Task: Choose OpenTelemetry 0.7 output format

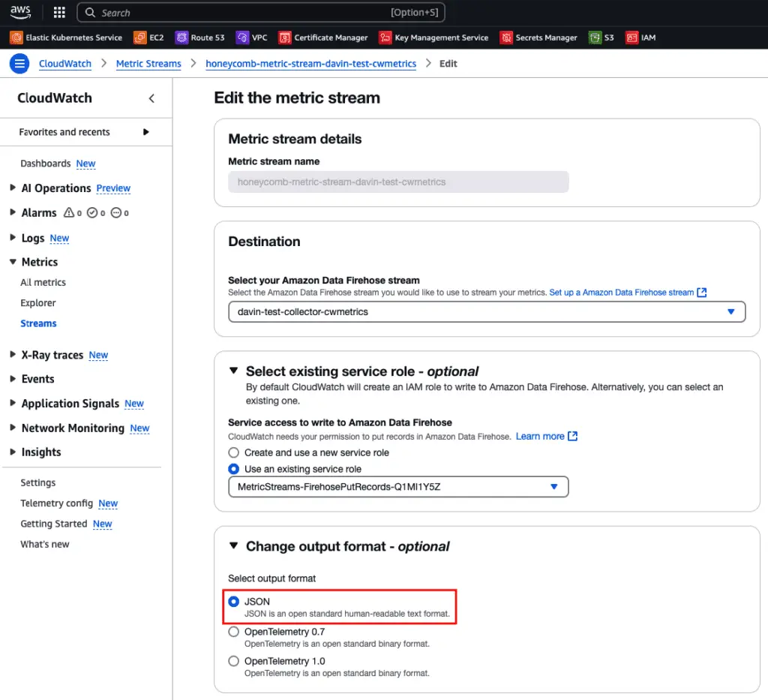Action: [234, 632]
